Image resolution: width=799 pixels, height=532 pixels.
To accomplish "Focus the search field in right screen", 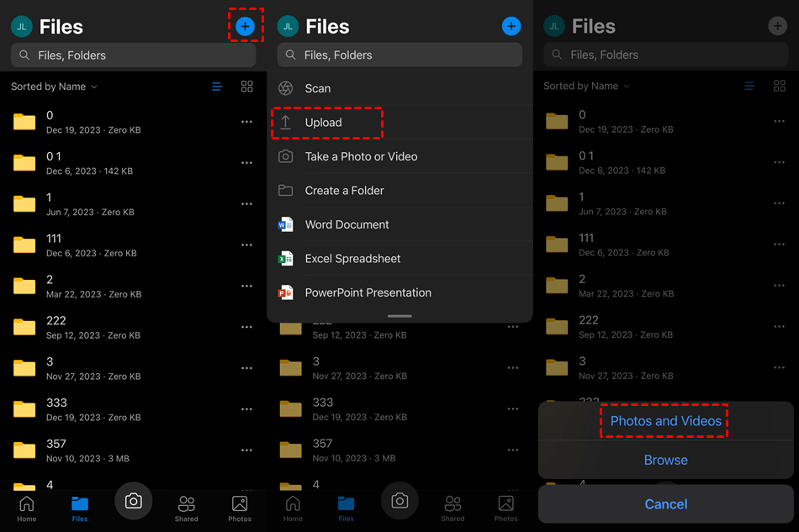I will [666, 55].
